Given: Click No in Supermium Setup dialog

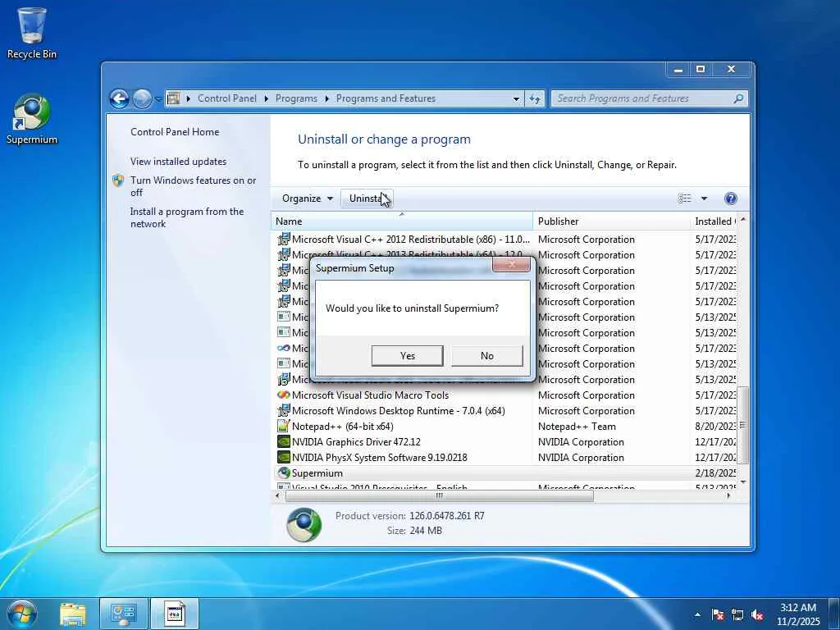Looking at the screenshot, I should pyautogui.click(x=487, y=356).
